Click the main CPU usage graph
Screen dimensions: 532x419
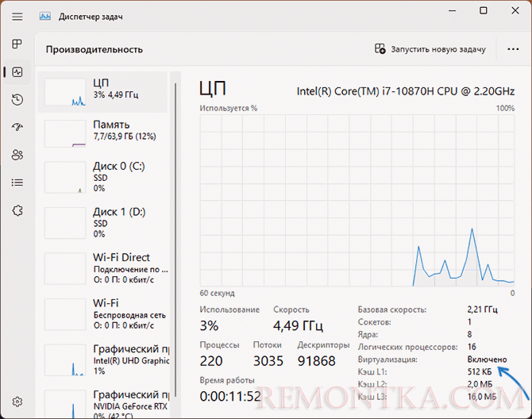(357, 200)
